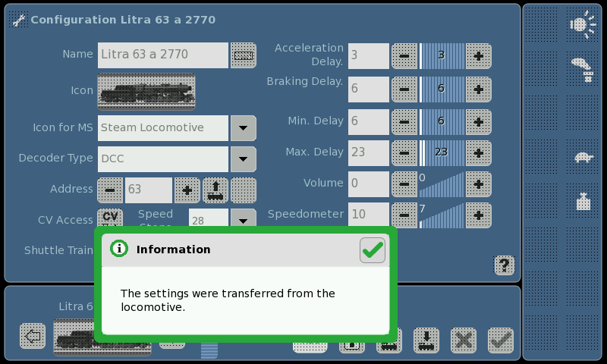Cancel configuration with the X button
This screenshot has width=607, height=364.
464,340
